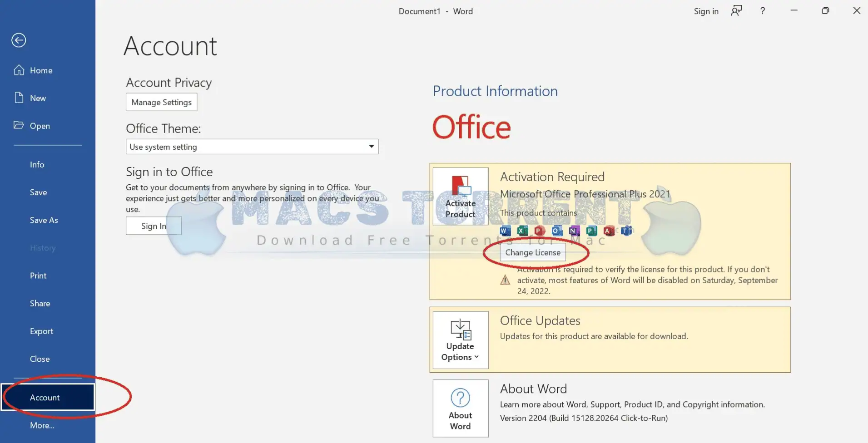868x443 pixels.
Task: Click the About Word button
Action: 461,409
